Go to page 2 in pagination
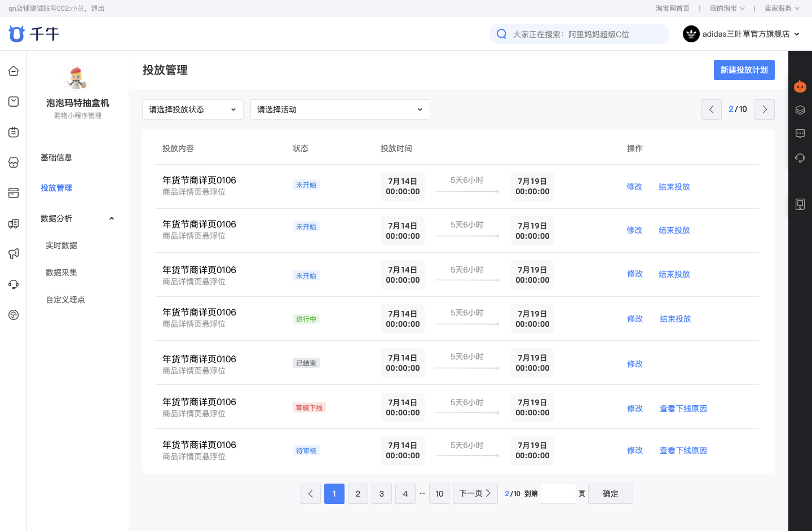Viewport: 812px width, 531px height. click(358, 494)
